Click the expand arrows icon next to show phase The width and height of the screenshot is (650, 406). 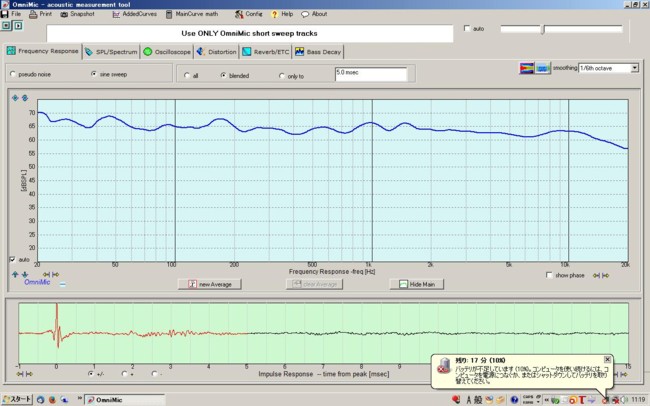click(606, 275)
